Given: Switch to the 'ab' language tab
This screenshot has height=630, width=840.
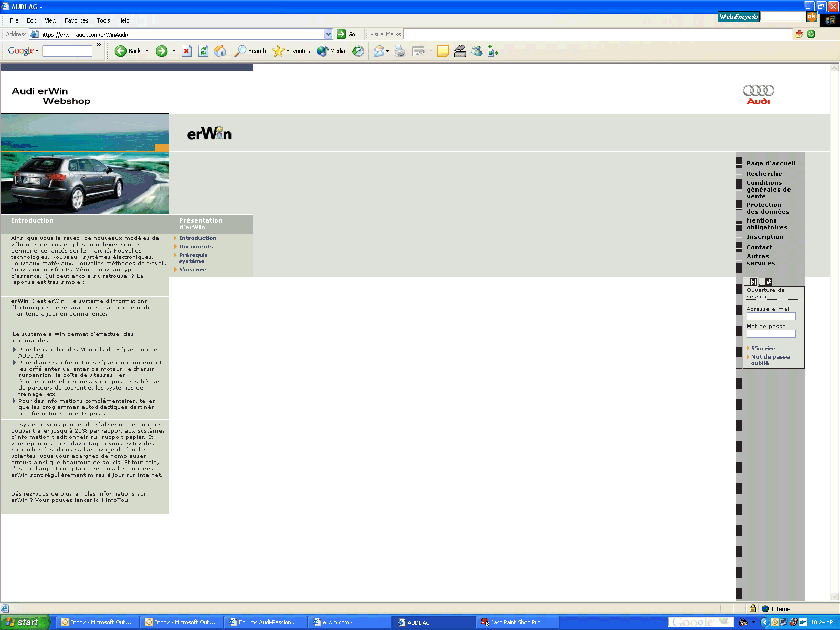Looking at the screenshot, I should pyautogui.click(x=769, y=282).
